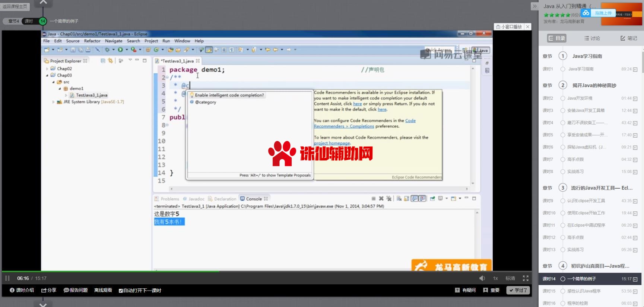The image size is (644, 307).
Task: Select lesson 课时1 Java学习指南
Action: click(590, 69)
